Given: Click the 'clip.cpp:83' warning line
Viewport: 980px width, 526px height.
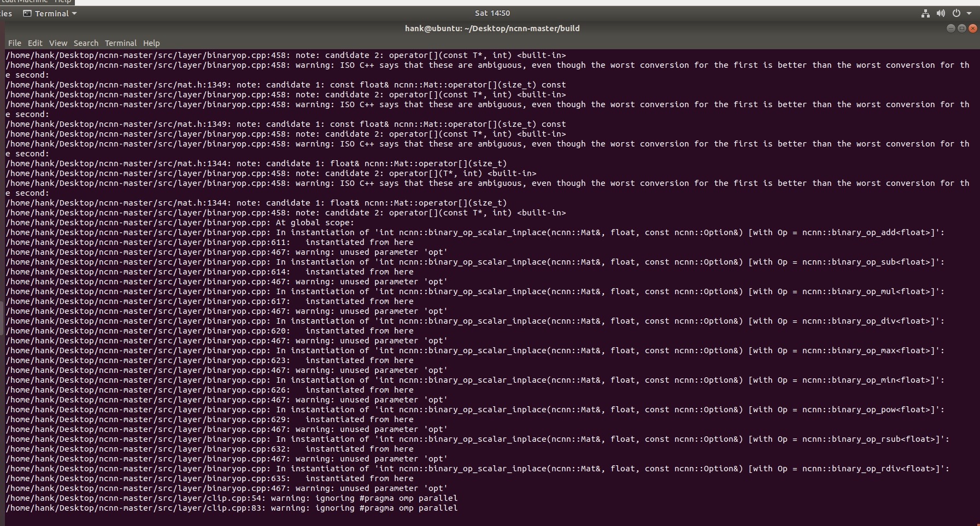Looking at the screenshot, I should click(232, 509).
